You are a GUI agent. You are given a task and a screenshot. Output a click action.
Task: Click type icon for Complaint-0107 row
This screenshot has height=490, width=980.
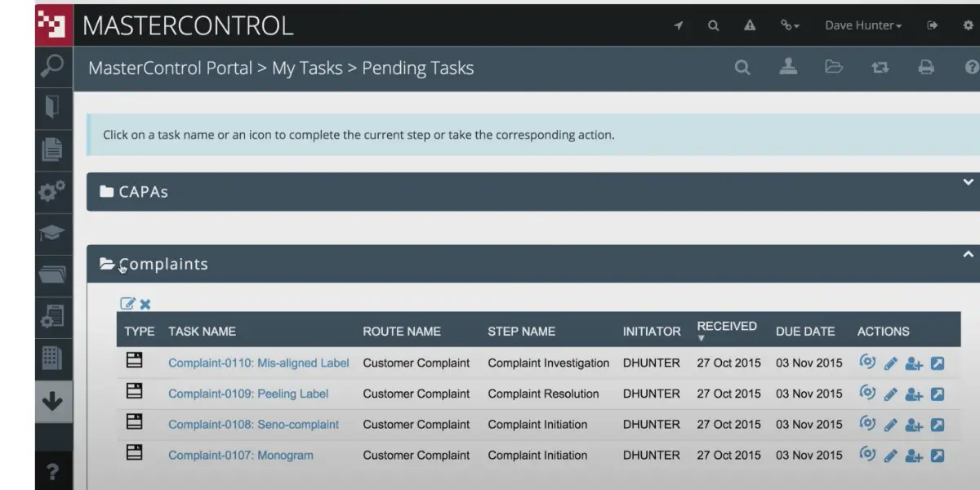[x=134, y=452]
